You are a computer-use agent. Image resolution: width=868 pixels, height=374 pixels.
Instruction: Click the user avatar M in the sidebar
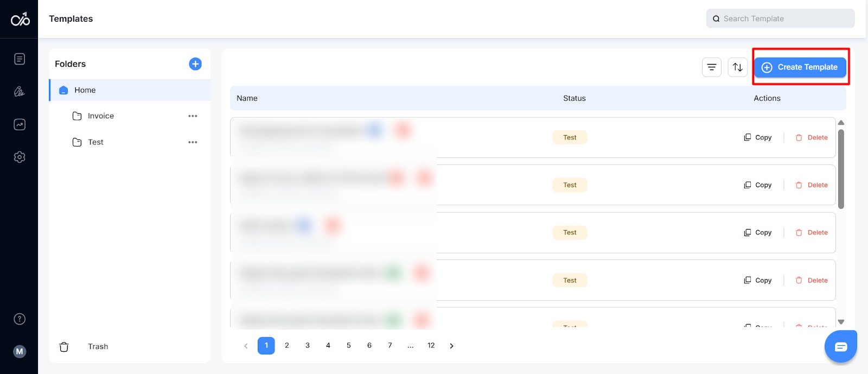point(19,351)
